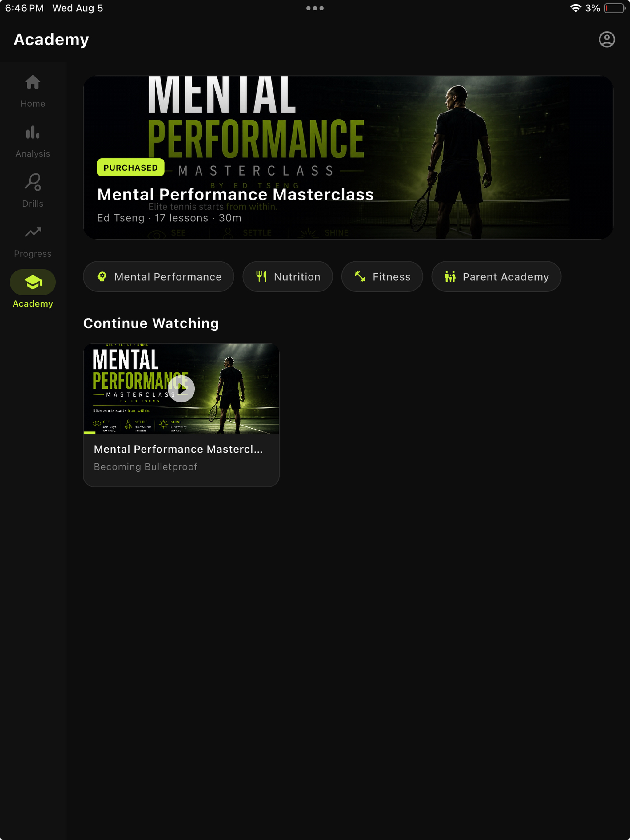630x840 pixels.
Task: Open the Continue Watching masterclass thumbnail
Action: [181, 388]
